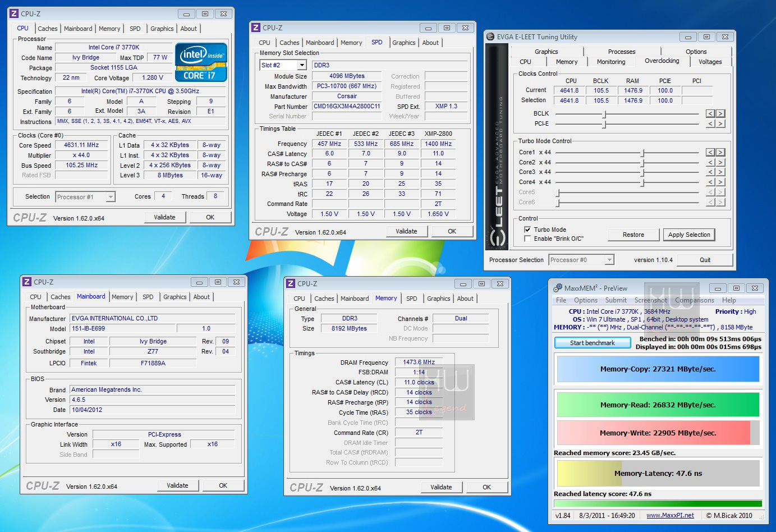Click the Restore button in E-LEET
This screenshot has height=532, width=776.
pyautogui.click(x=633, y=235)
